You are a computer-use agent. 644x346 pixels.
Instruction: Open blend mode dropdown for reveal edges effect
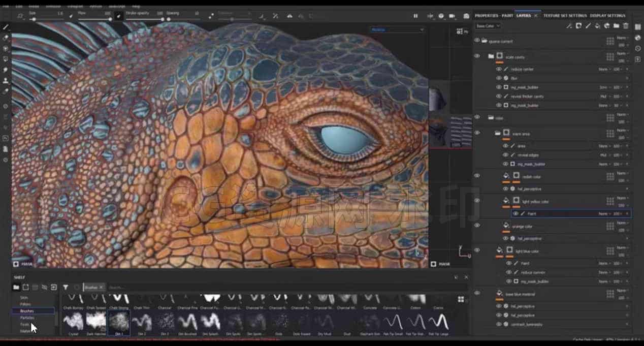[604, 155]
